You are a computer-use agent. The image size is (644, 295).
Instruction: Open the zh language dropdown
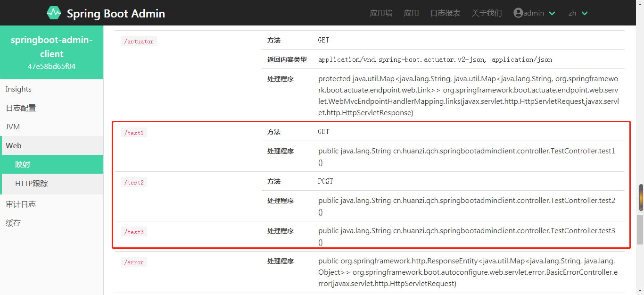[578, 13]
